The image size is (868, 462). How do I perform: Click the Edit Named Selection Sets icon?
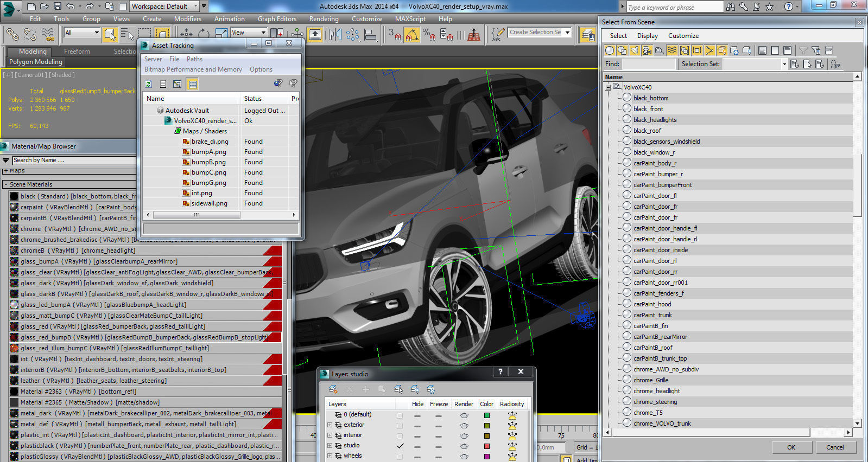point(497,35)
